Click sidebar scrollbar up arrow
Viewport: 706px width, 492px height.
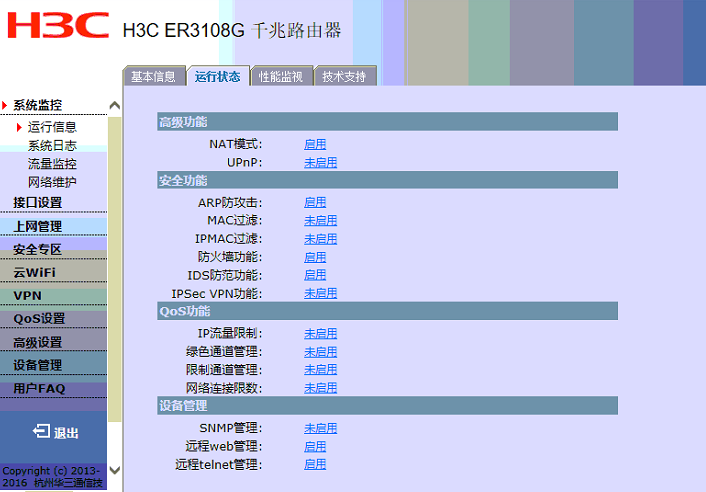tap(115, 105)
